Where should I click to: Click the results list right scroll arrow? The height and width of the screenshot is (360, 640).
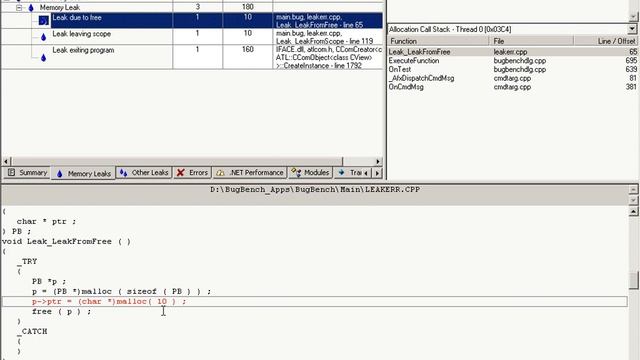(x=378, y=161)
